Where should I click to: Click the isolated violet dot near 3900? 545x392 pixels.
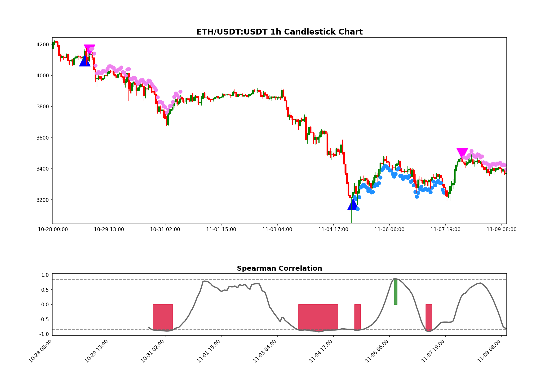pyautogui.click(x=181, y=92)
